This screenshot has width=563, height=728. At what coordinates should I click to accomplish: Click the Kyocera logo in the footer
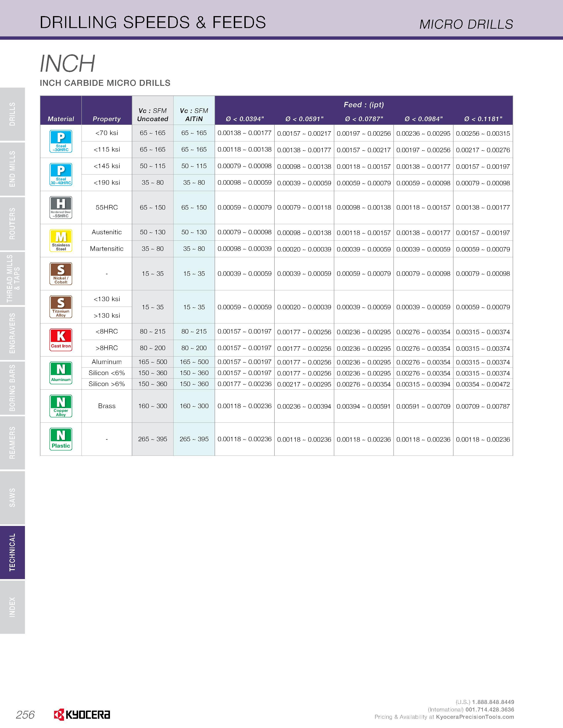click(82, 715)
